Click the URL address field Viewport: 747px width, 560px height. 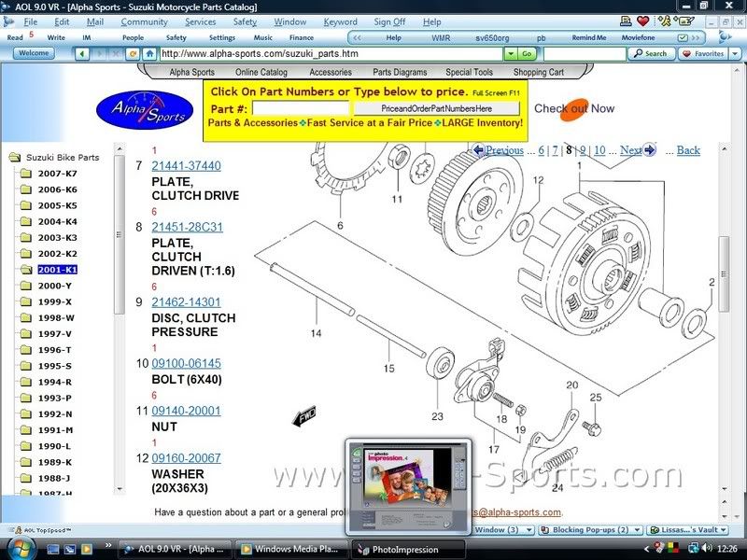tap(331, 54)
